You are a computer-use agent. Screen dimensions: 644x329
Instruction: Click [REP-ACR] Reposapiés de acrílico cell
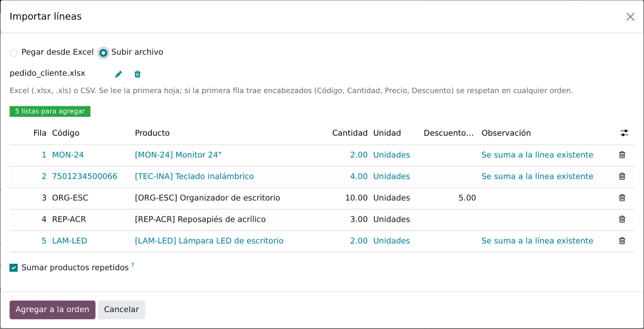coord(200,219)
